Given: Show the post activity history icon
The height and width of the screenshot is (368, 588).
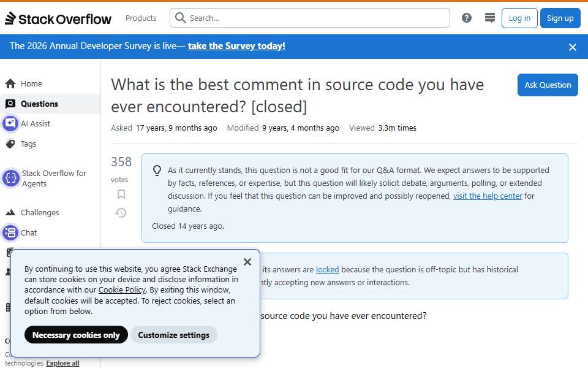Looking at the screenshot, I should tap(121, 213).
